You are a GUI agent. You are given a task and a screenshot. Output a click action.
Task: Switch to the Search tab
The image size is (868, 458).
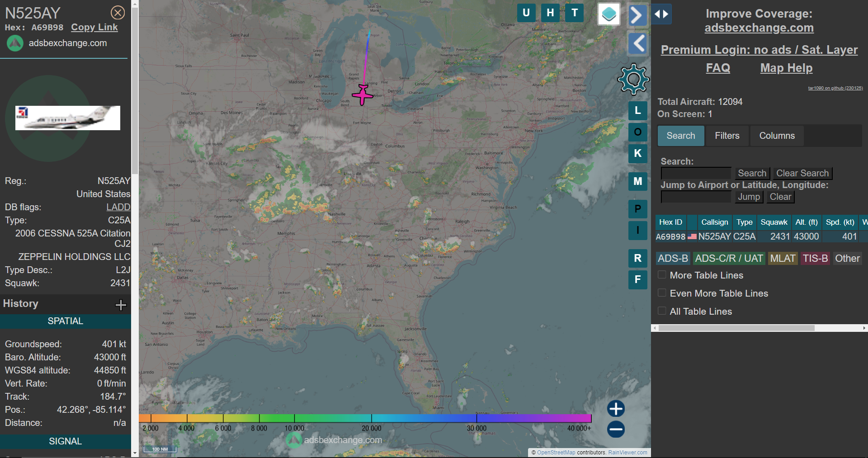(681, 136)
